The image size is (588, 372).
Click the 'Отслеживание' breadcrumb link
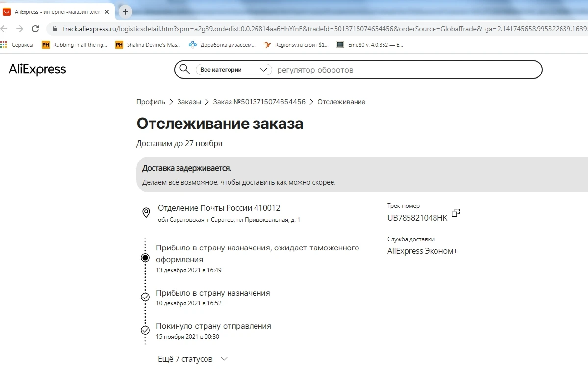click(341, 102)
